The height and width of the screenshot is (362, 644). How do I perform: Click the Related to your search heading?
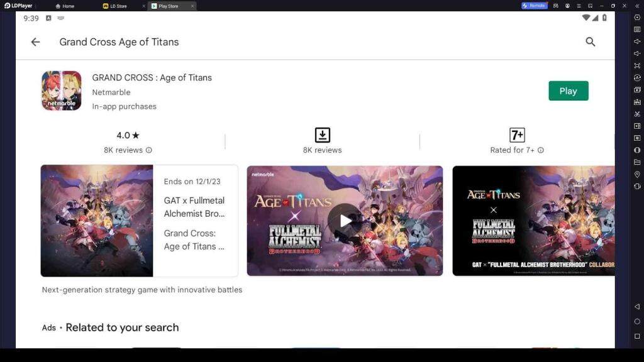click(123, 327)
